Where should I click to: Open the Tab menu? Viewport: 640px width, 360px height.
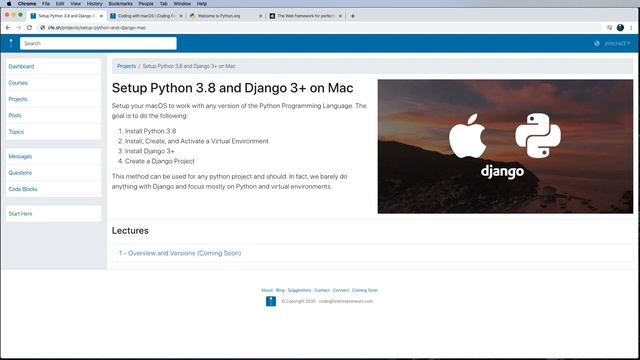tap(164, 4)
